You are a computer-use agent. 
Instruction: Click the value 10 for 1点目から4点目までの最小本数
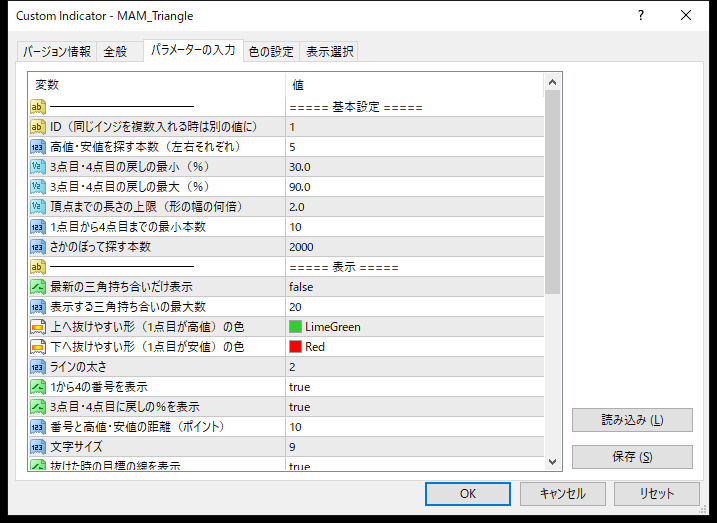(415, 227)
